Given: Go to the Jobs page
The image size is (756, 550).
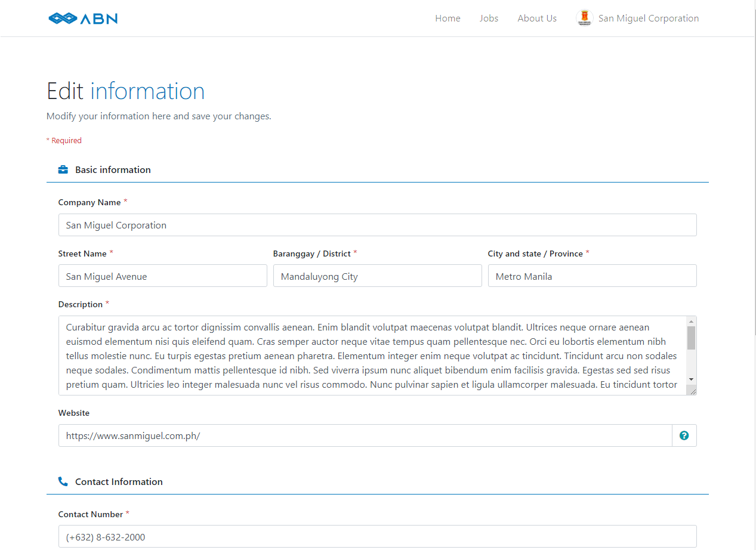Looking at the screenshot, I should pos(489,18).
